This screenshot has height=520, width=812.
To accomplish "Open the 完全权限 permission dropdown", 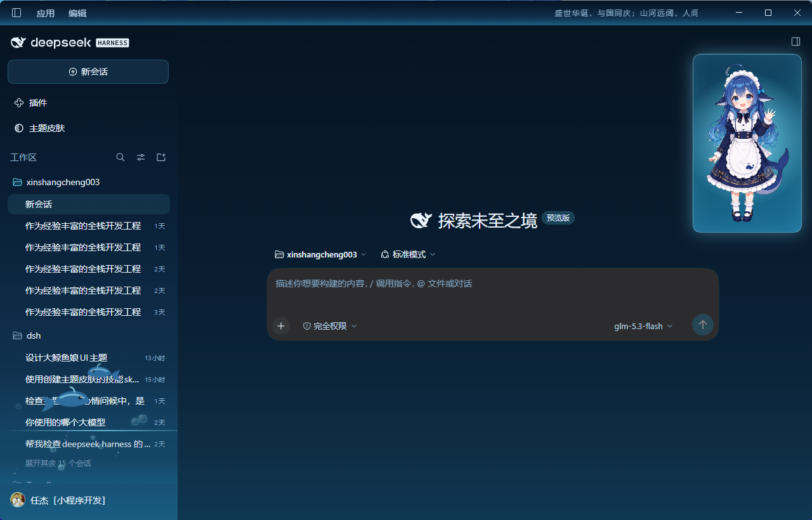I will coord(330,326).
